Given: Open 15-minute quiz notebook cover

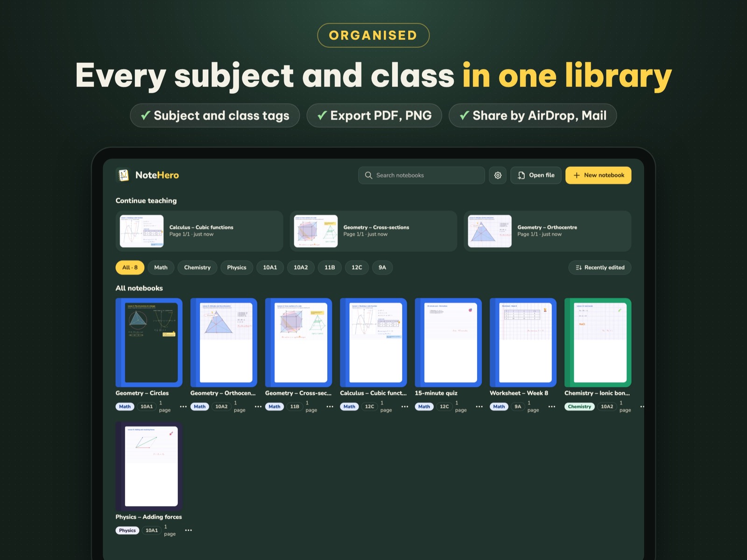Looking at the screenshot, I should tap(448, 342).
